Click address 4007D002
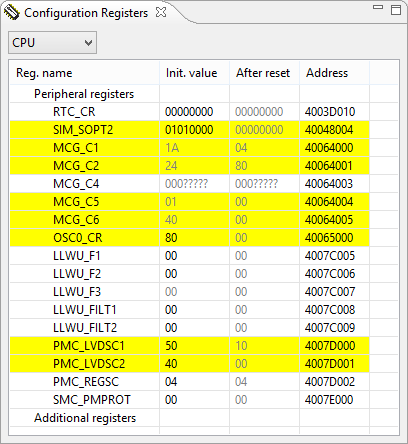The width and height of the screenshot is (408, 444). tap(330, 382)
